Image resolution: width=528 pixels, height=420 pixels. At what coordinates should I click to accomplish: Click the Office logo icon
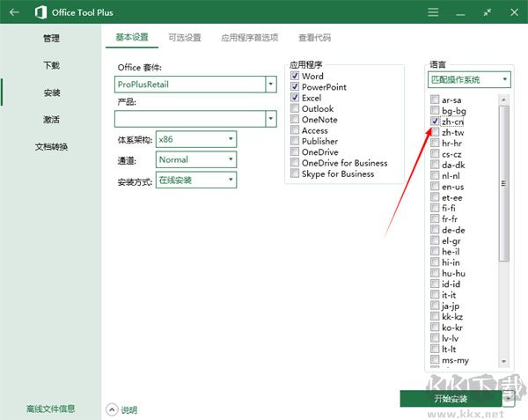point(40,13)
